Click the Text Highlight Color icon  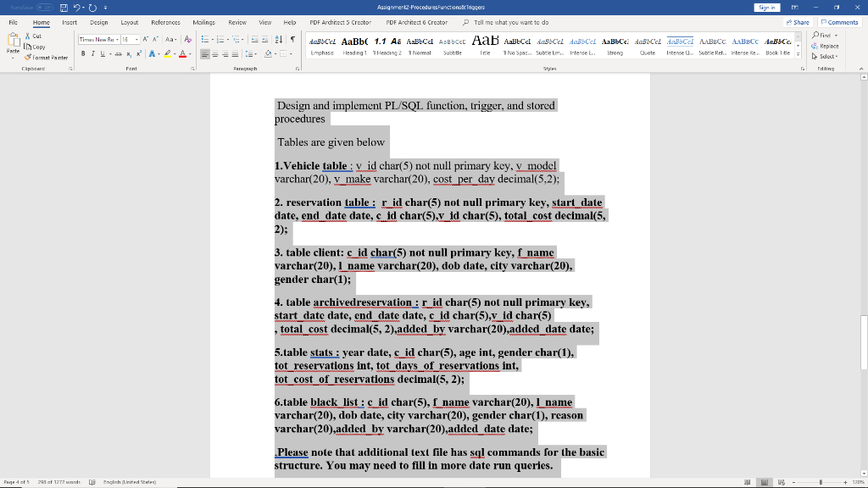click(168, 54)
